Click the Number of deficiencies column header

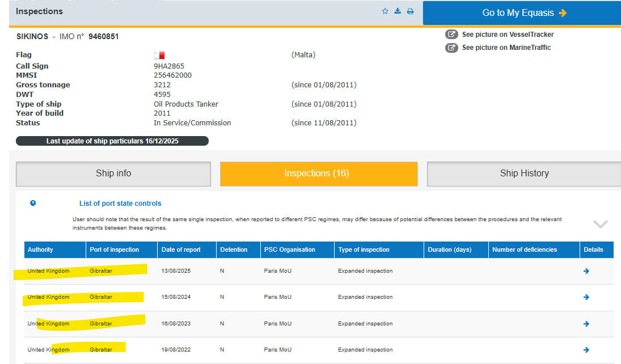[x=525, y=249]
